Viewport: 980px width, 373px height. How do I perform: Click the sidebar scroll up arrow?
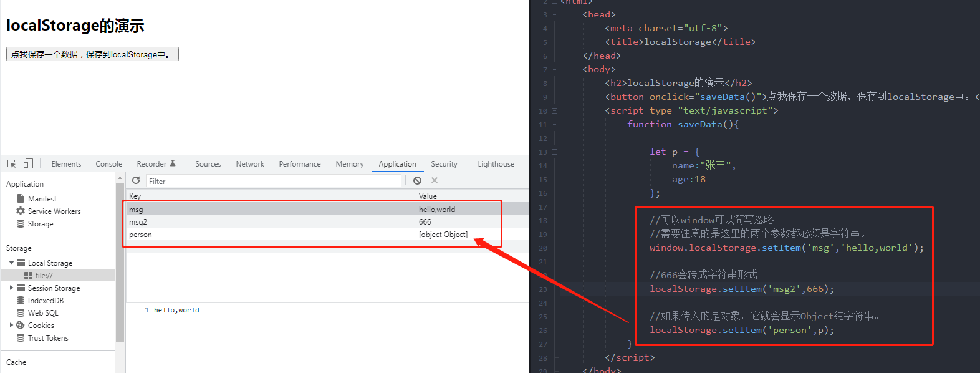120,178
